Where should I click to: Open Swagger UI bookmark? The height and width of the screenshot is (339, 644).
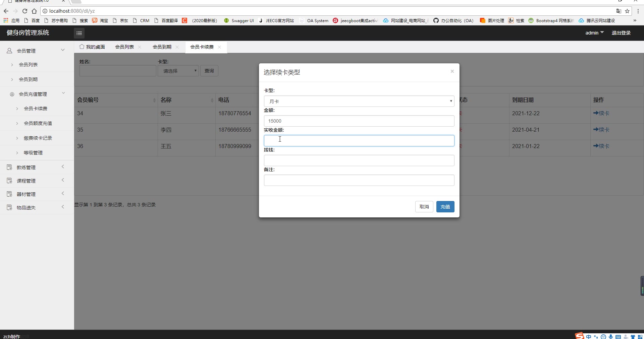(239, 20)
